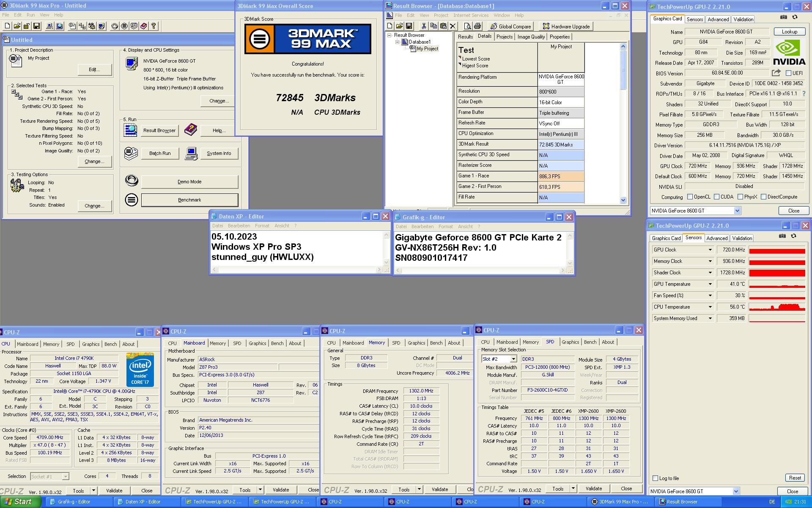Toggle the PhysX checkbox
Screen dimensions: 812x508
(741, 197)
